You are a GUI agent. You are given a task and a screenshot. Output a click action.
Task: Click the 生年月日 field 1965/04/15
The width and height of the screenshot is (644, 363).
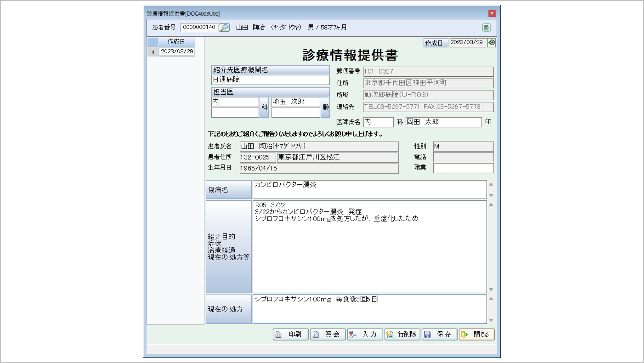[x=319, y=168]
